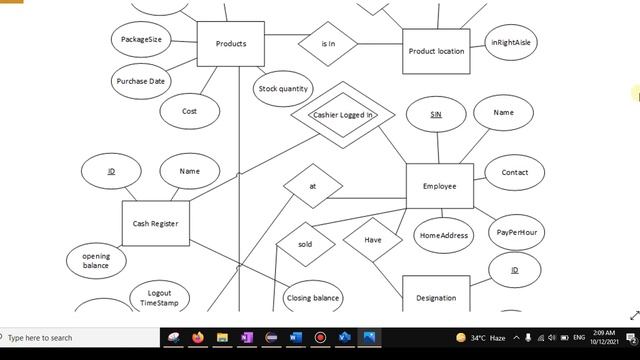Click the 'Cashier Logged In' double diamond
This screenshot has height=360, width=640.
[x=343, y=115]
